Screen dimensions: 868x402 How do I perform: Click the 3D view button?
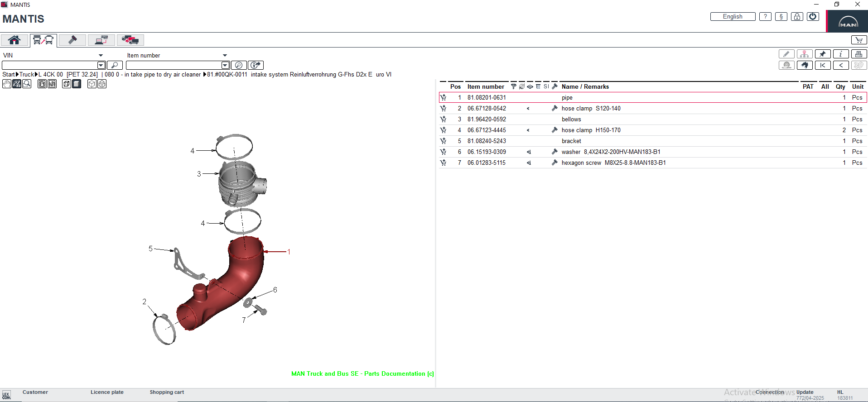pos(859,65)
